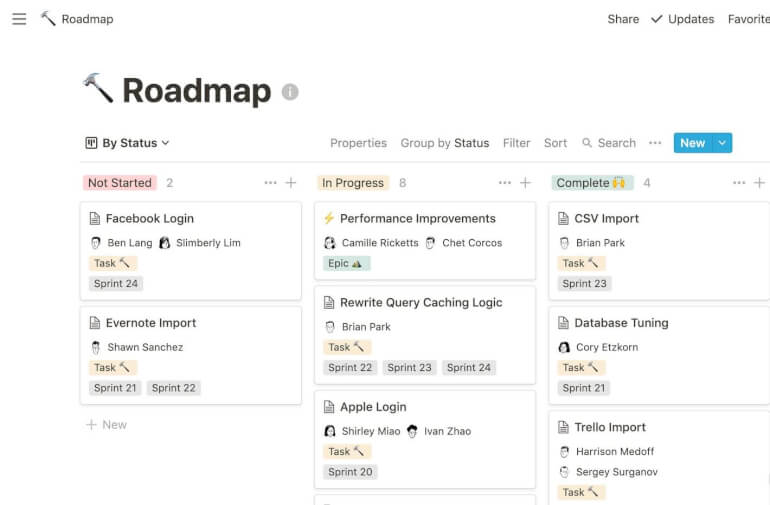Add a card with Not Started plus icon
This screenshot has width=770, height=505.
pos(291,183)
